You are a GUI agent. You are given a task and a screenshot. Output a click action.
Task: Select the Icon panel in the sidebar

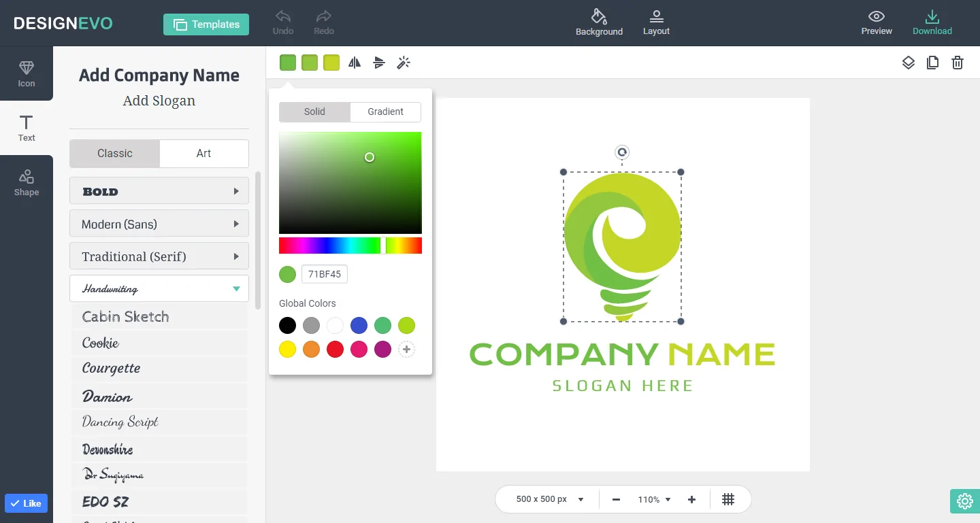point(27,73)
